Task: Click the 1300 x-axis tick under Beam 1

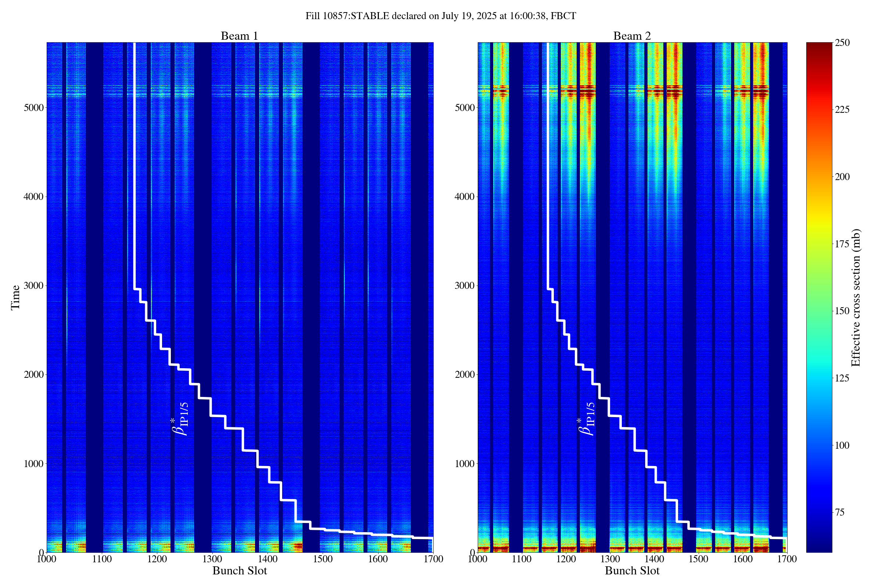Action: coord(212,559)
